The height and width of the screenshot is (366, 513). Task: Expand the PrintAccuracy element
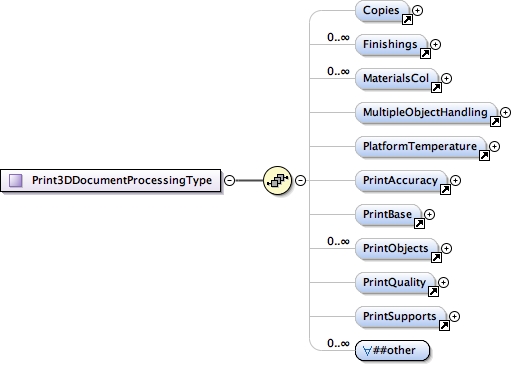point(455,180)
